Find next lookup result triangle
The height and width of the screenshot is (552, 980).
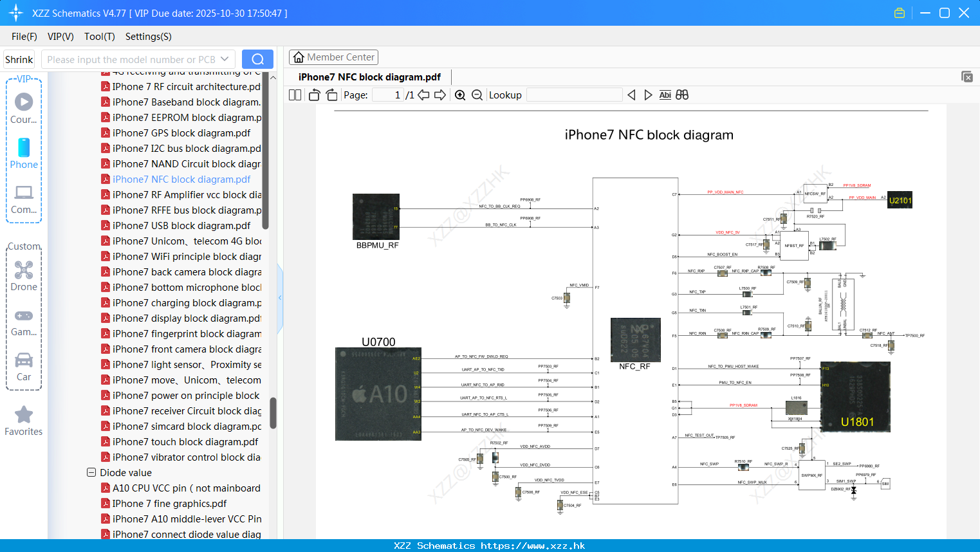(x=648, y=95)
